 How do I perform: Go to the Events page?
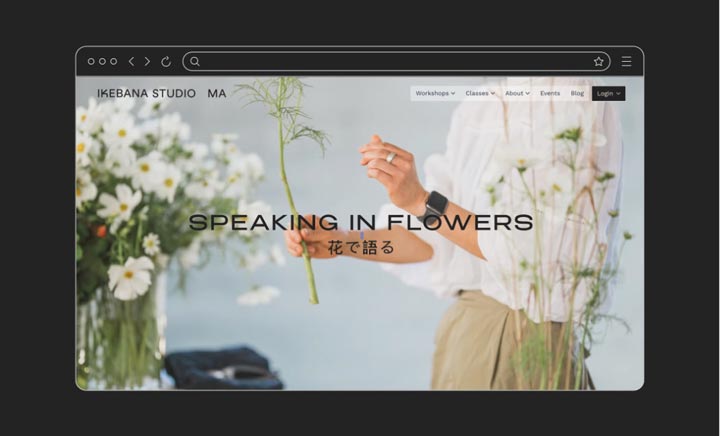click(550, 93)
